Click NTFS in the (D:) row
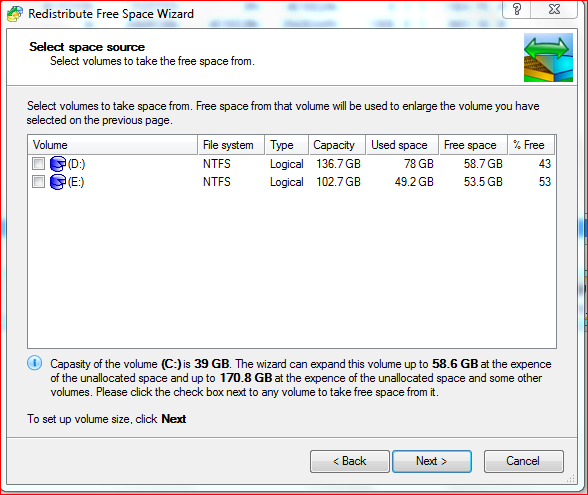 pyautogui.click(x=217, y=164)
